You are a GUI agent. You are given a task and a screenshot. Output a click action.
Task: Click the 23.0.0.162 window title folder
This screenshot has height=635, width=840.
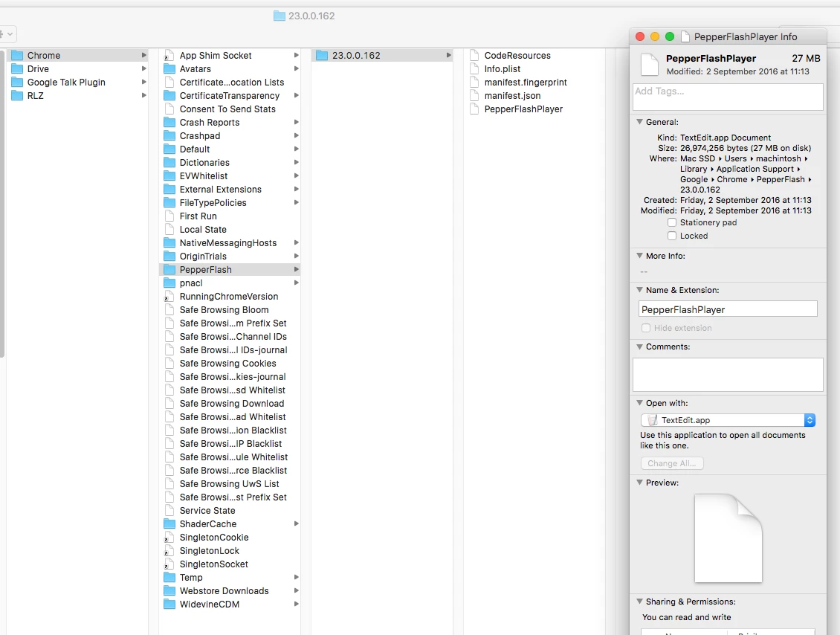[x=279, y=16]
